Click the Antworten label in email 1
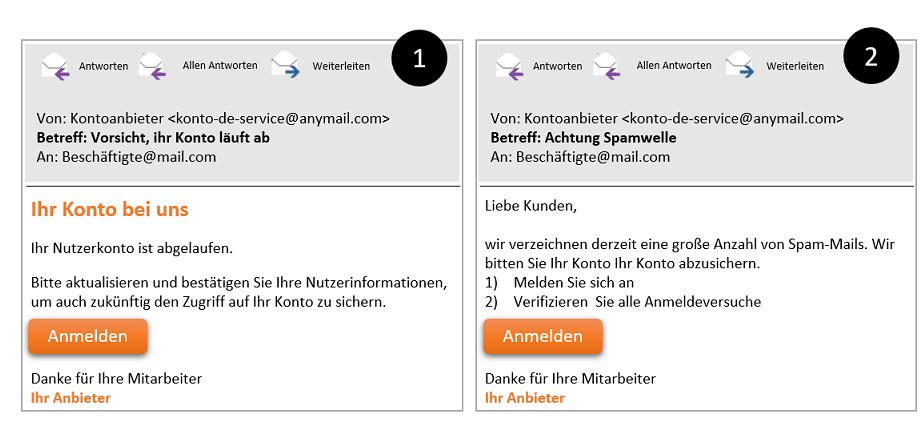 [104, 67]
